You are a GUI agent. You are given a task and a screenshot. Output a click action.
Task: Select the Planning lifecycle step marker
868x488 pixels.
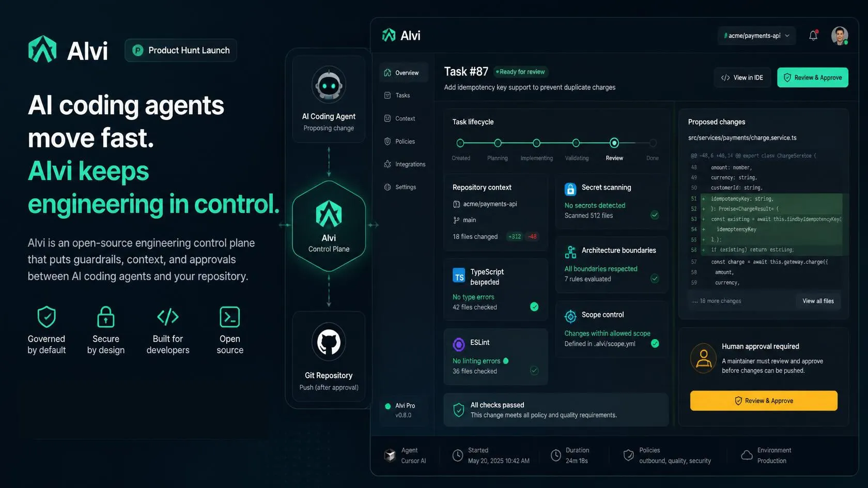498,143
